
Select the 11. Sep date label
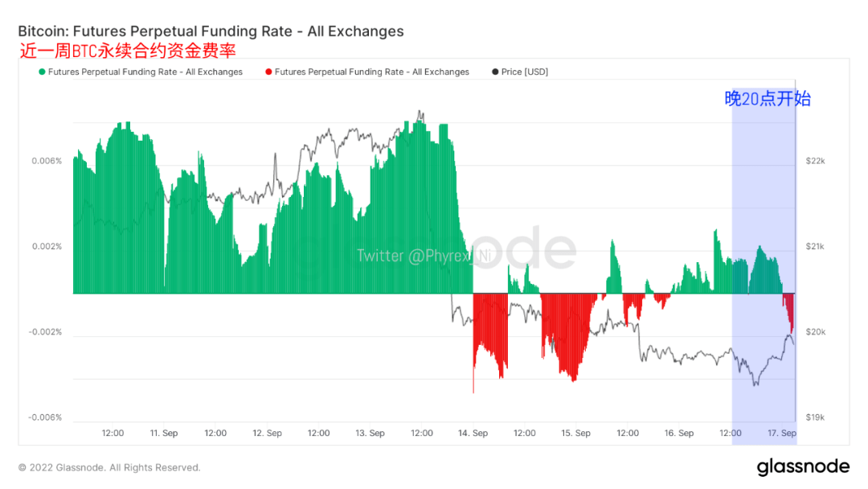click(164, 434)
